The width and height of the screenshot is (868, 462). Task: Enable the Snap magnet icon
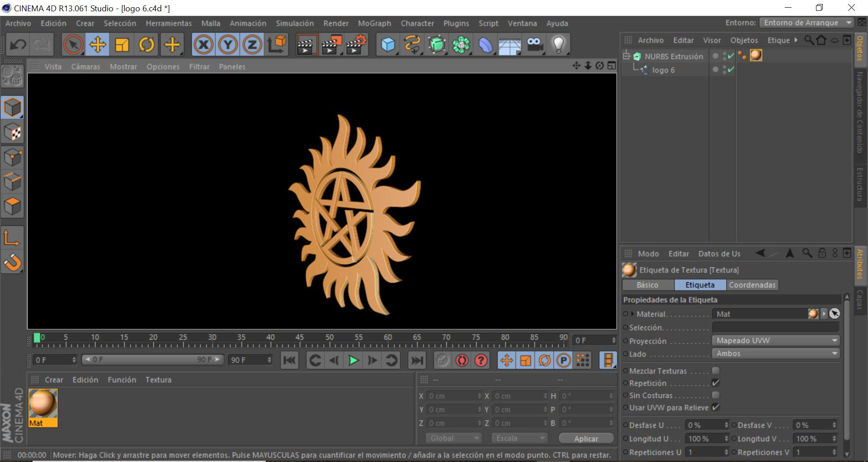click(12, 262)
